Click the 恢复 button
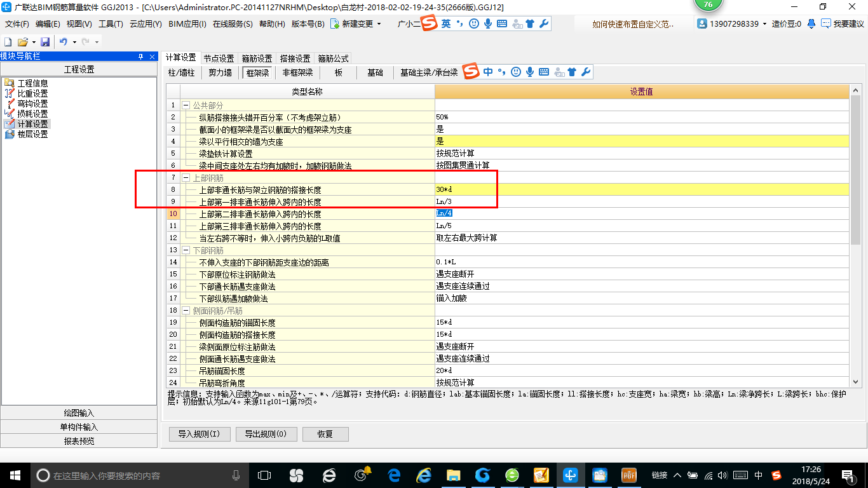Image resolution: width=868 pixels, height=488 pixels. [325, 435]
